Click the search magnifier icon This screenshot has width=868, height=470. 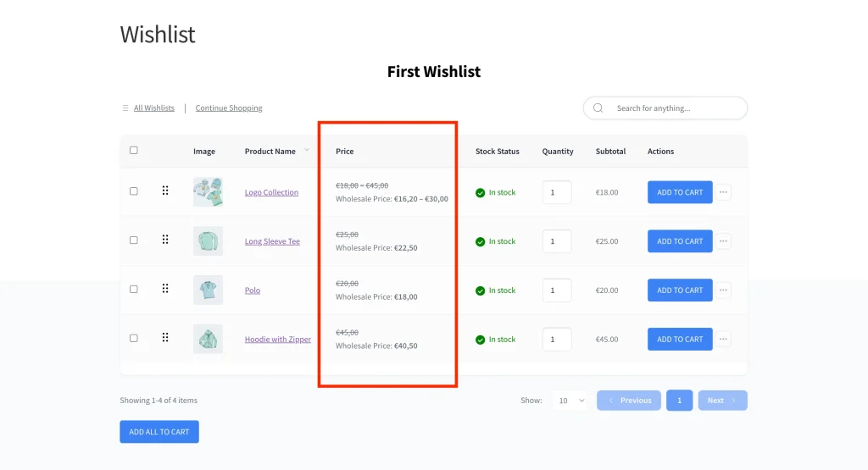[598, 108]
